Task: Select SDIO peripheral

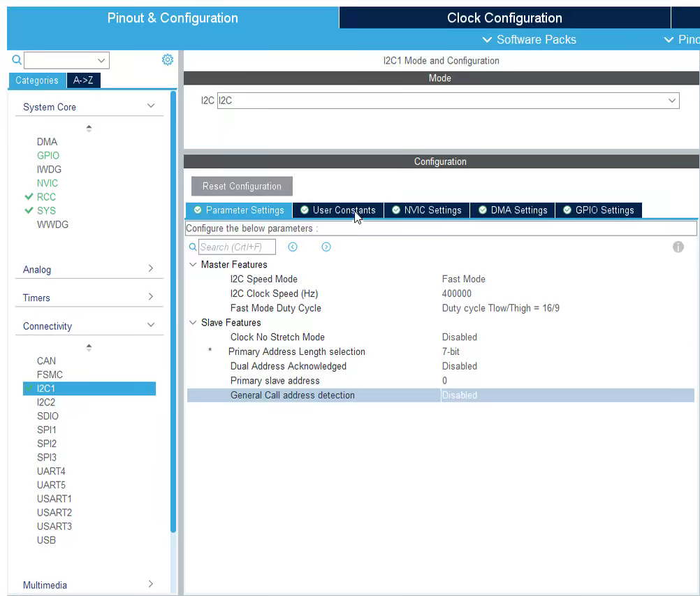Action: coord(48,416)
